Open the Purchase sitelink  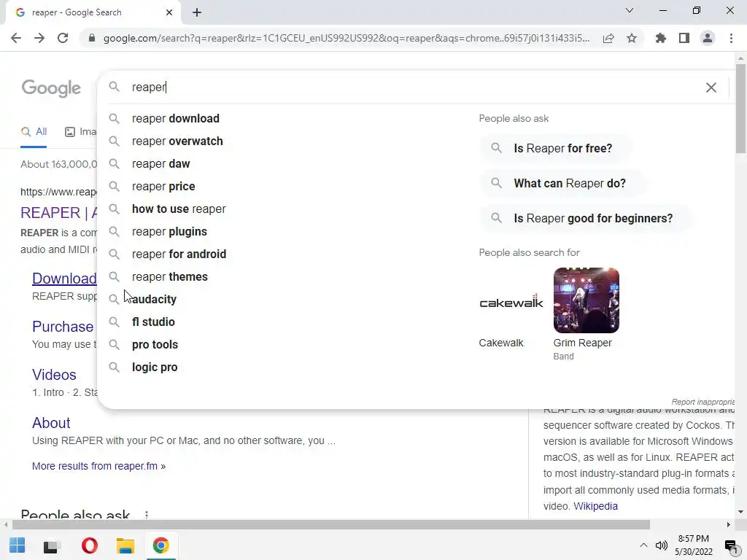63,327
